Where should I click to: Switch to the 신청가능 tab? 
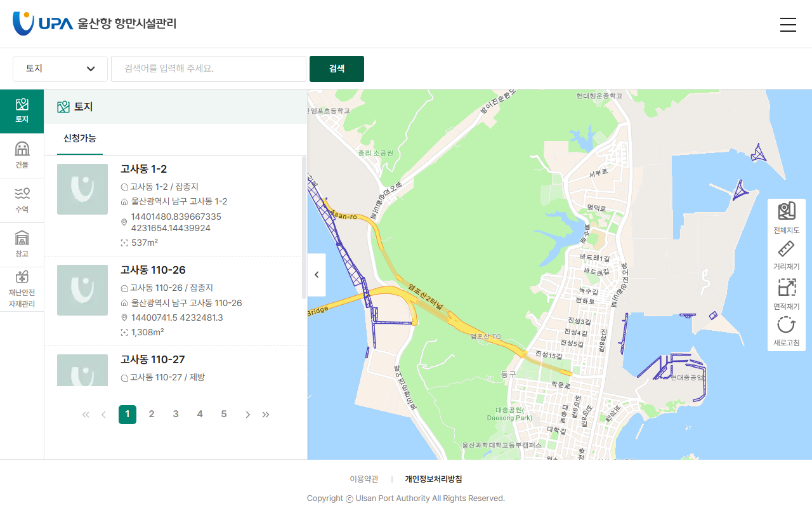point(80,138)
